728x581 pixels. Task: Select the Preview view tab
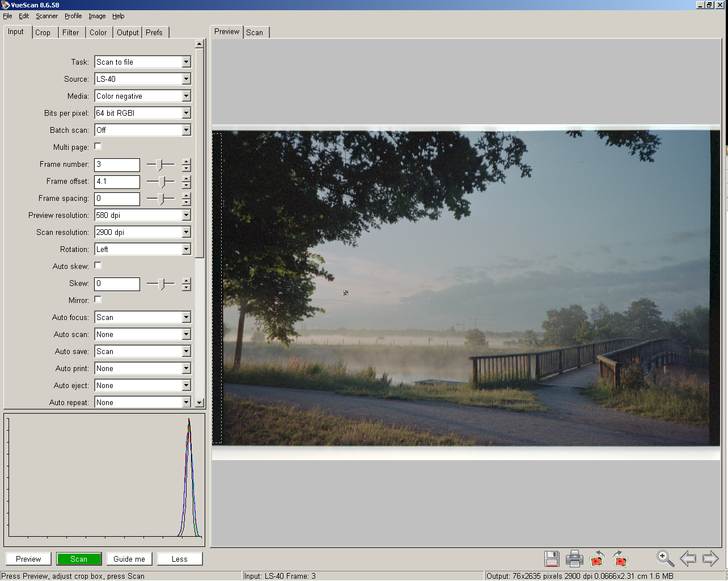[227, 32]
